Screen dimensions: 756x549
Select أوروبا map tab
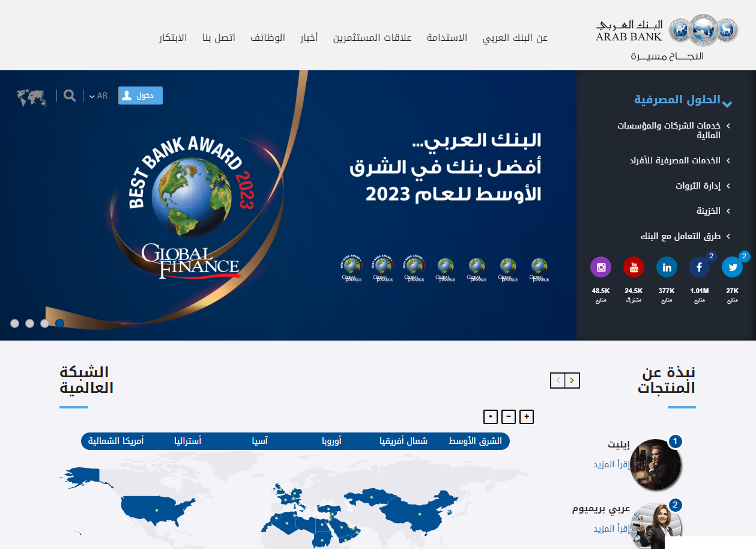pos(331,441)
